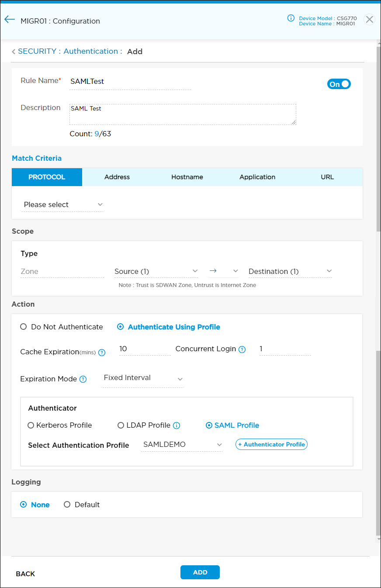The height and width of the screenshot is (588, 381).
Task: Open the Cache Expiration help icon
Action: point(102,353)
